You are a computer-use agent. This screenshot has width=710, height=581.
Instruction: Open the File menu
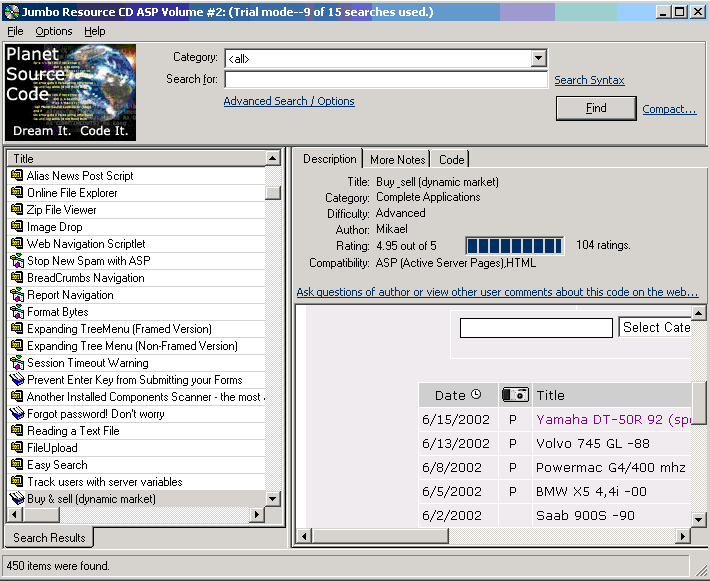point(15,31)
